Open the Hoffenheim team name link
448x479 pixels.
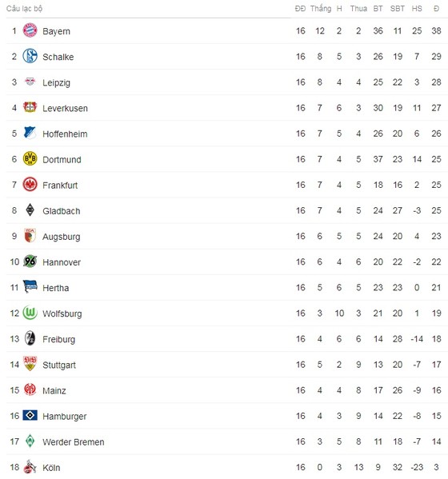tap(65, 134)
